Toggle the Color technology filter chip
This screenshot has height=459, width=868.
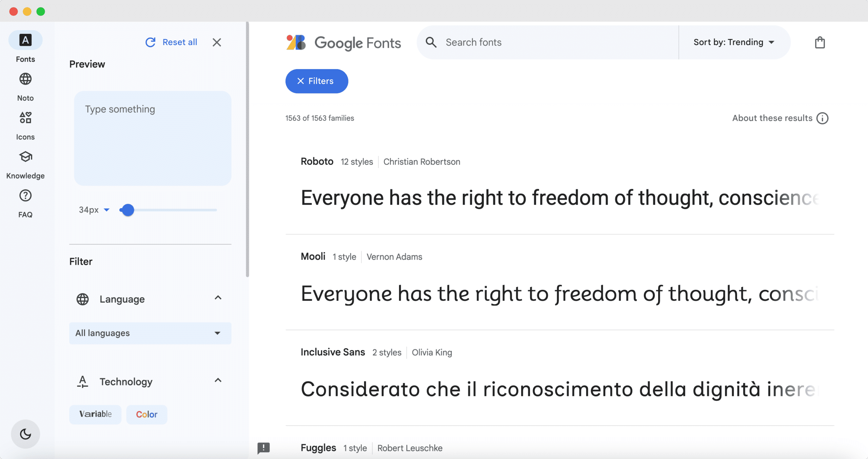click(147, 414)
